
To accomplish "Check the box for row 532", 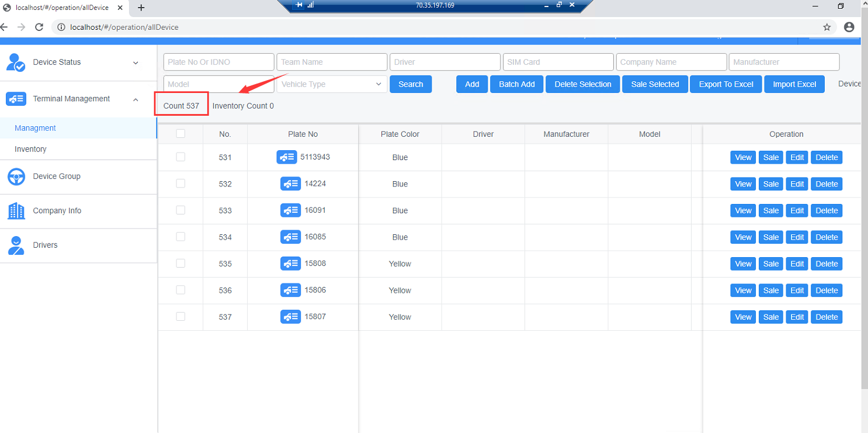I will [180, 183].
